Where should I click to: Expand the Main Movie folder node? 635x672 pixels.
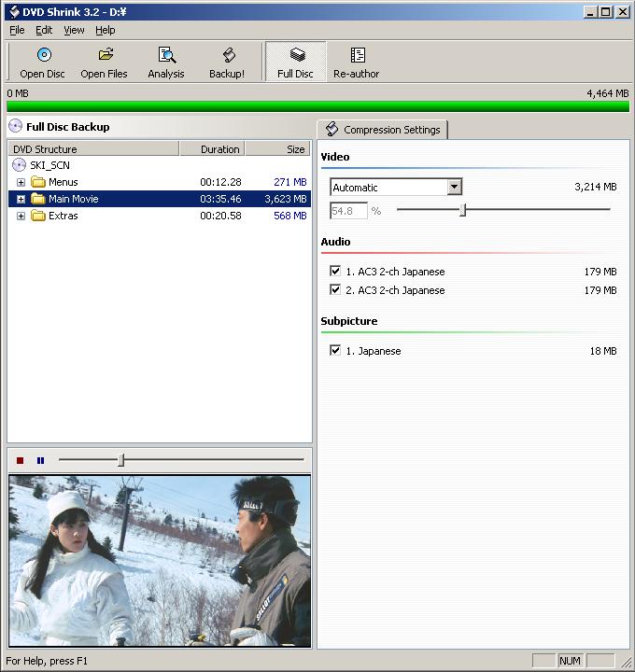coord(21,199)
